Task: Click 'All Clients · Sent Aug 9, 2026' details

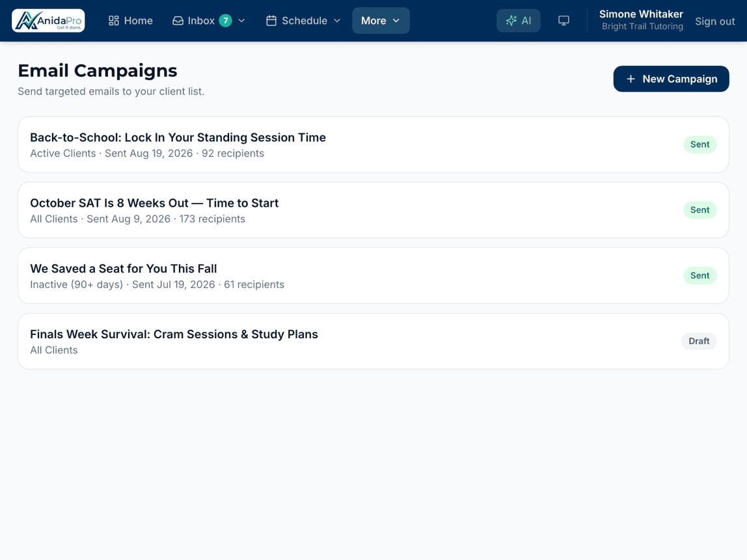Action: click(x=138, y=219)
